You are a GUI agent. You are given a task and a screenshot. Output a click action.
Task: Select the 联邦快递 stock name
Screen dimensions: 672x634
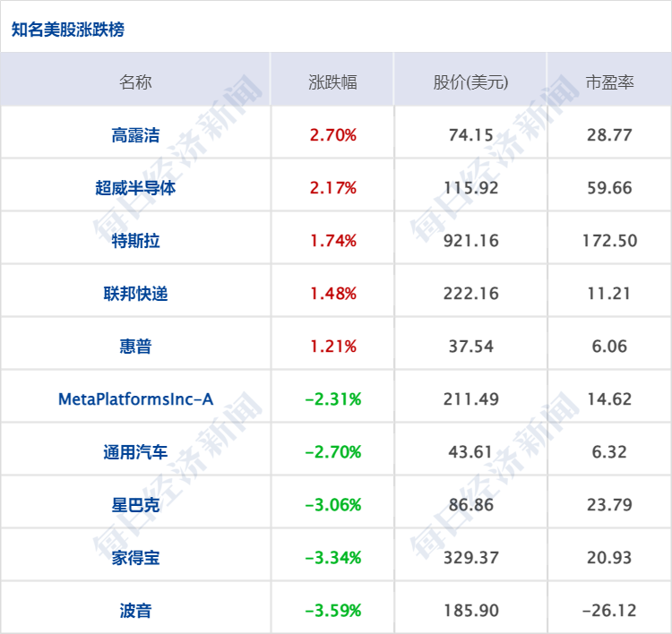click(x=135, y=294)
